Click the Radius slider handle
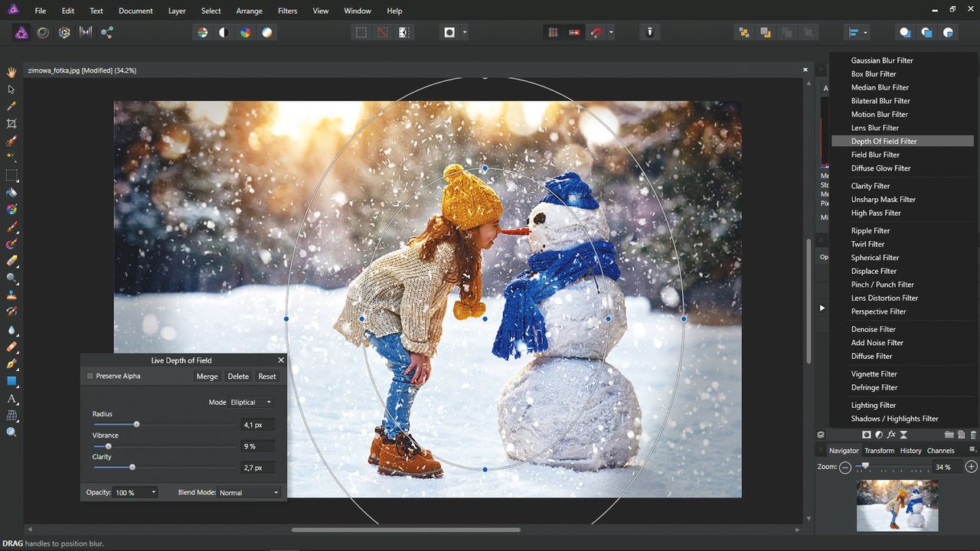The height and width of the screenshot is (551, 980). [x=136, y=424]
